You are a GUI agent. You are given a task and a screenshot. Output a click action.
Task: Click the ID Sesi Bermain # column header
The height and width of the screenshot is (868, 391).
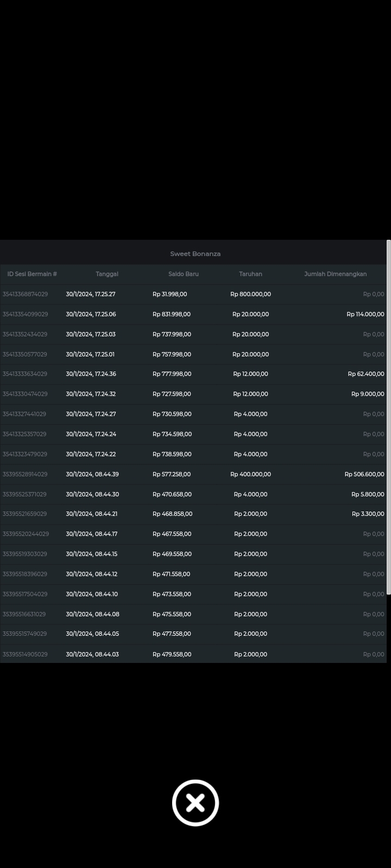click(32, 274)
